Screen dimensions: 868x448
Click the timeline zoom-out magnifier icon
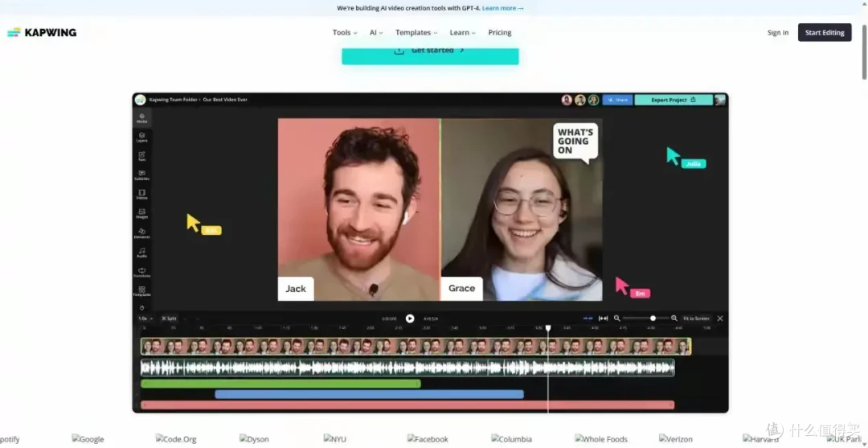pos(616,319)
